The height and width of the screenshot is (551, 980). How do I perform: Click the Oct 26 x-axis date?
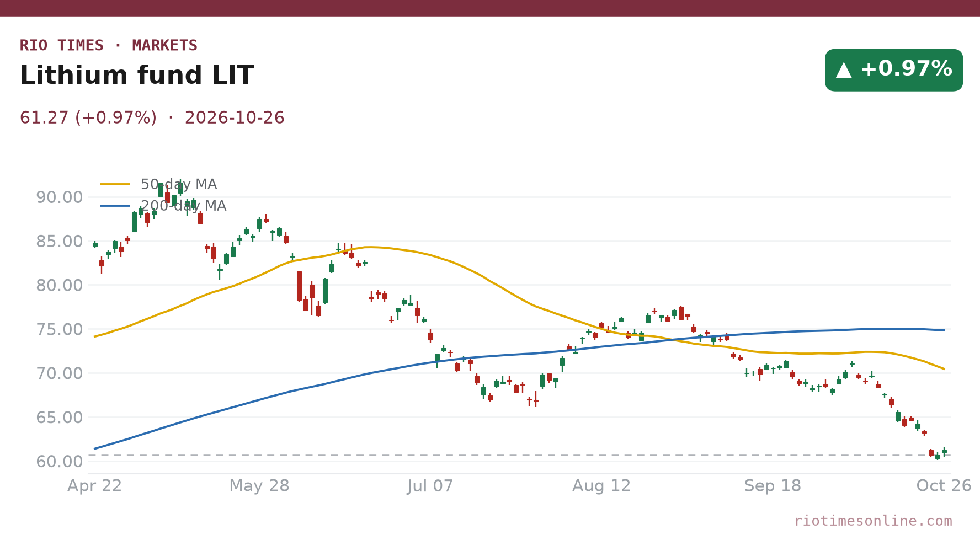[944, 486]
